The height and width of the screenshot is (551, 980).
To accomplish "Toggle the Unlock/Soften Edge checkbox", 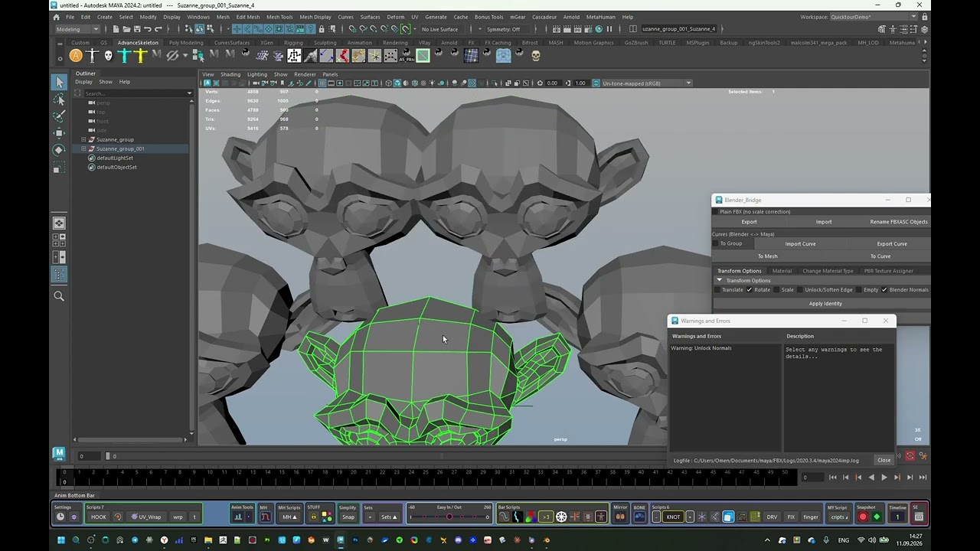I will (x=800, y=290).
